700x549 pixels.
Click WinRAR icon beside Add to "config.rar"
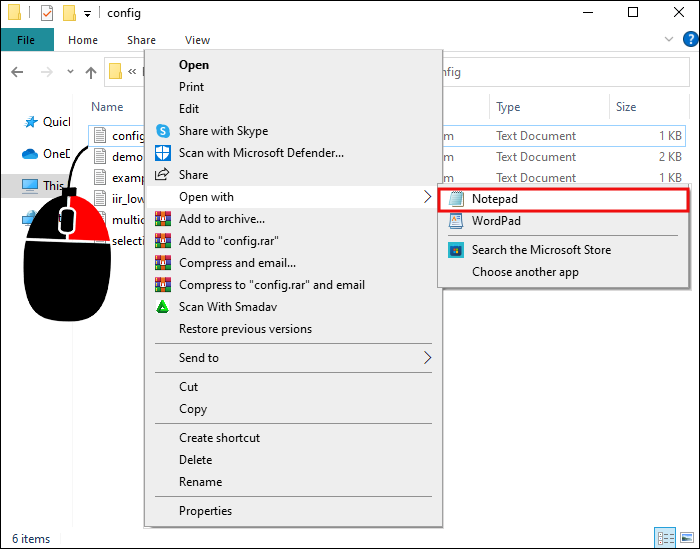[x=163, y=241]
